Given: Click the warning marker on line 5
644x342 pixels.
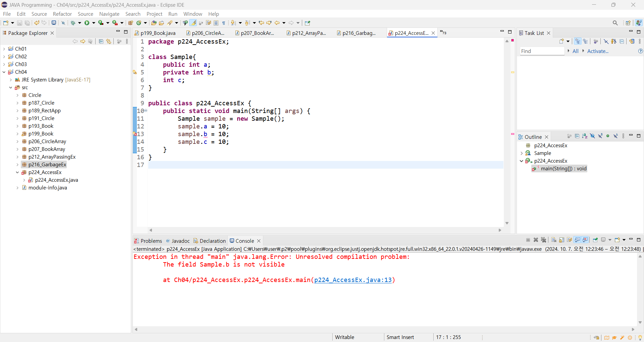Looking at the screenshot, I should point(135,72).
